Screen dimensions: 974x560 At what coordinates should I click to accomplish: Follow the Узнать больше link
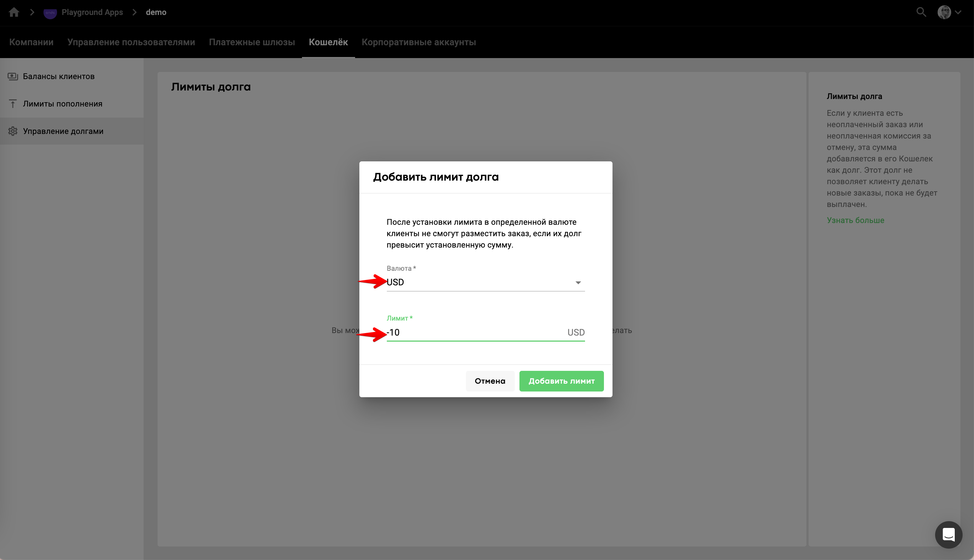pyautogui.click(x=855, y=221)
